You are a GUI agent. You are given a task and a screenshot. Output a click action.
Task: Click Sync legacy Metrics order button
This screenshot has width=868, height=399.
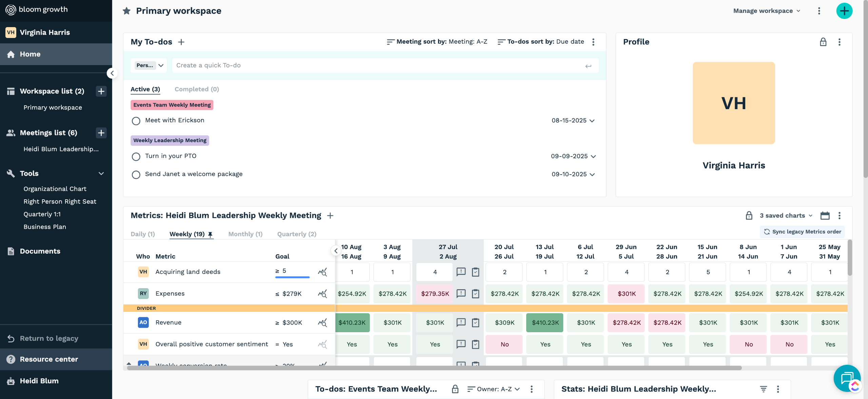pyautogui.click(x=802, y=232)
